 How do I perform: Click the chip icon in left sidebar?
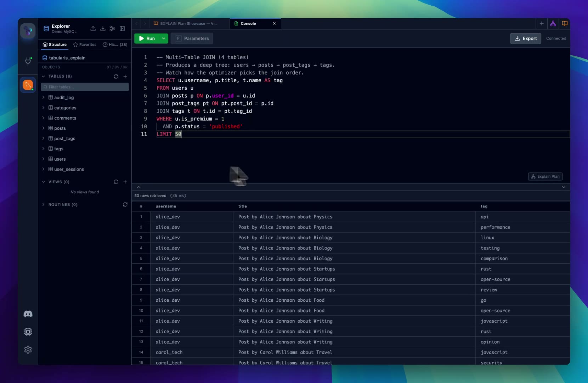pyautogui.click(x=28, y=332)
